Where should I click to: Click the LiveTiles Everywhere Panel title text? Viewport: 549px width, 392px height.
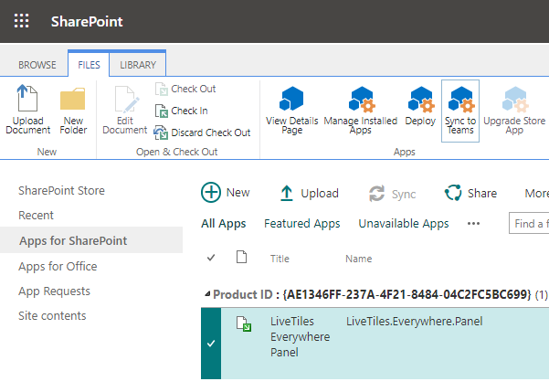(300, 336)
